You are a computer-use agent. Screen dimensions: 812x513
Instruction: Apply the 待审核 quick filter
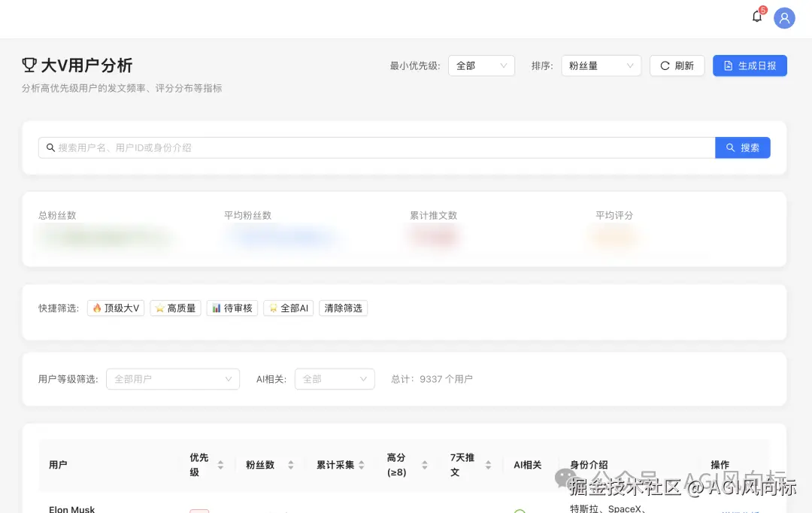(232, 308)
